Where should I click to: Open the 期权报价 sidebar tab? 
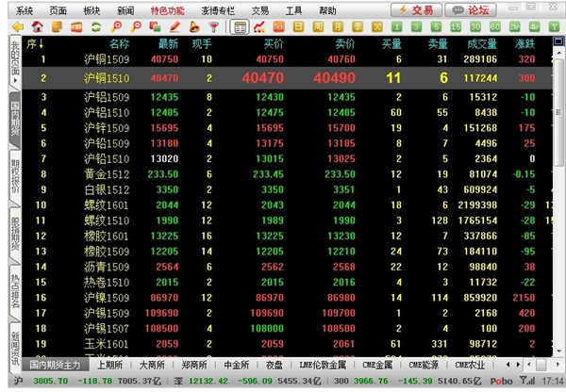tap(15, 177)
